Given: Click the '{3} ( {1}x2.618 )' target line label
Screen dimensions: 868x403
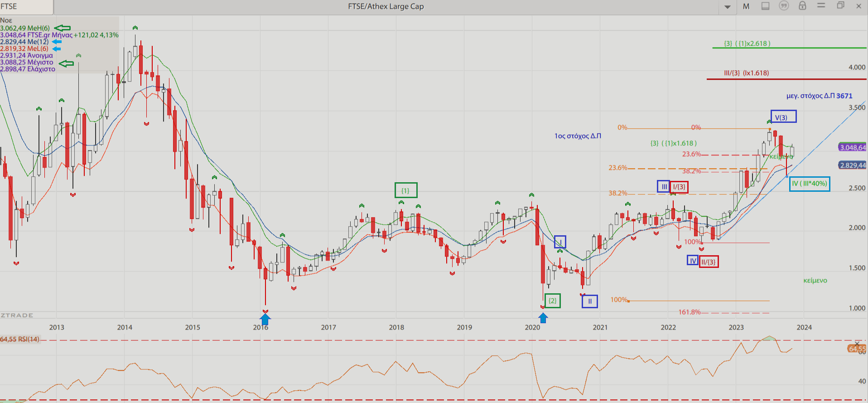Looking at the screenshot, I should (747, 44).
